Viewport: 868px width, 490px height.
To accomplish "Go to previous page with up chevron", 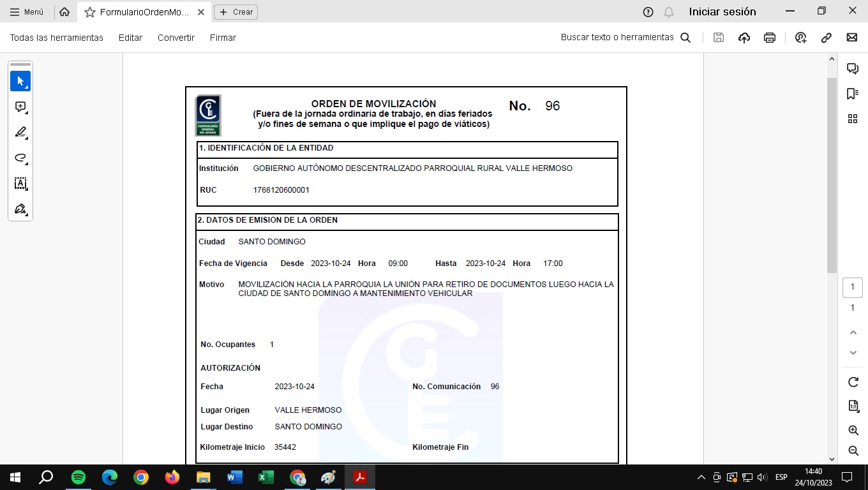I will [853, 332].
